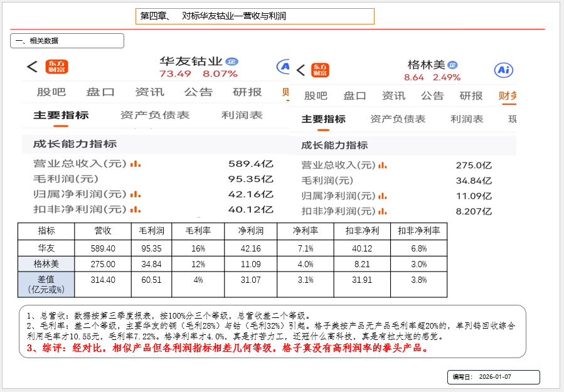This screenshot has height=392, width=564.
Task: Open chart icon beside 华友 营业总收入
Action: click(x=136, y=164)
